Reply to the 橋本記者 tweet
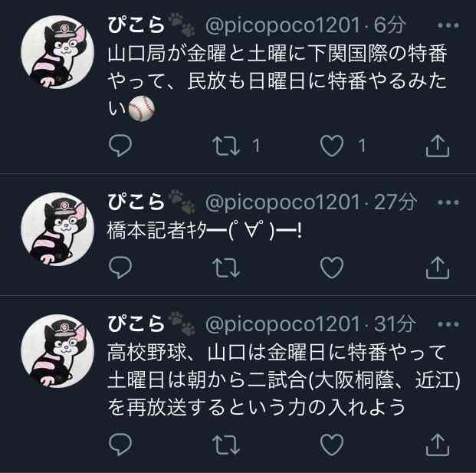476x473 pixels. click(x=120, y=268)
